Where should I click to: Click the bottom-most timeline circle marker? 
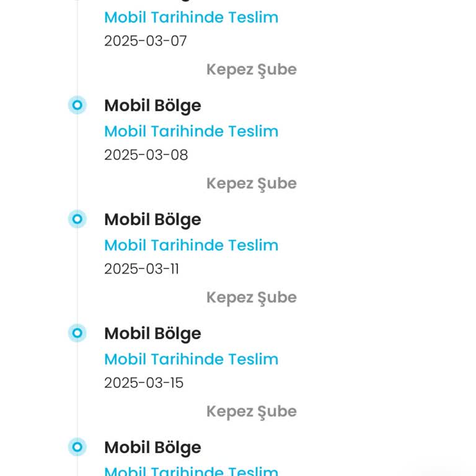[77, 447]
